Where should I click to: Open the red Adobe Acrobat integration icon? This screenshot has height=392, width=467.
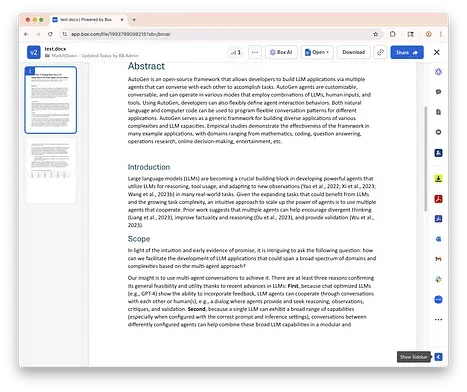(438, 199)
